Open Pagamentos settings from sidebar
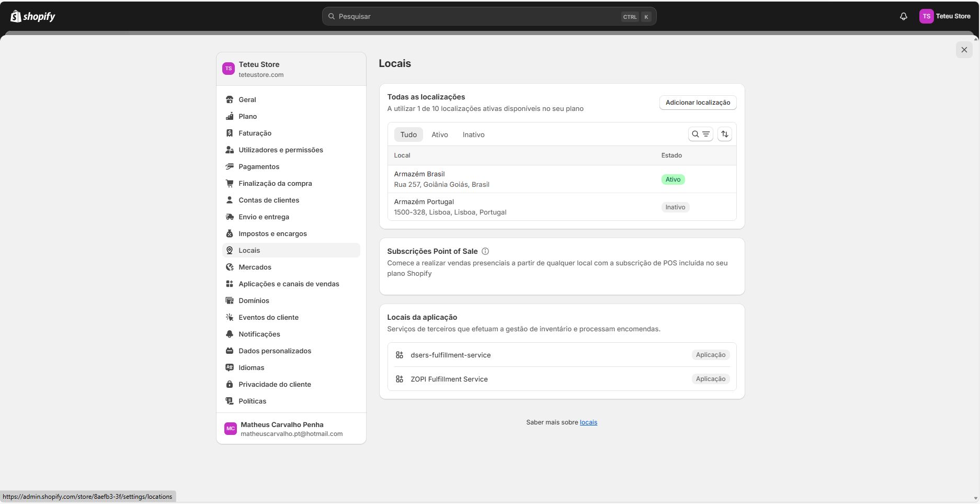 pos(259,166)
